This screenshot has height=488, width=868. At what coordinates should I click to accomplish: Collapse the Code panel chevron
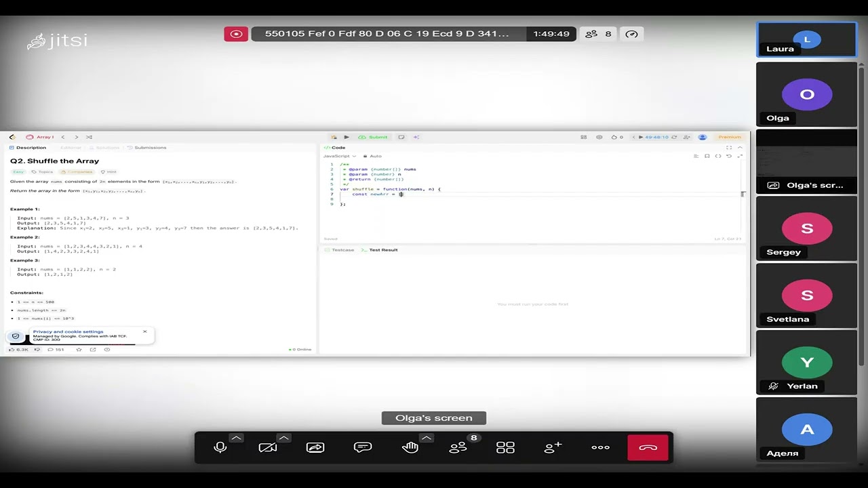point(740,148)
